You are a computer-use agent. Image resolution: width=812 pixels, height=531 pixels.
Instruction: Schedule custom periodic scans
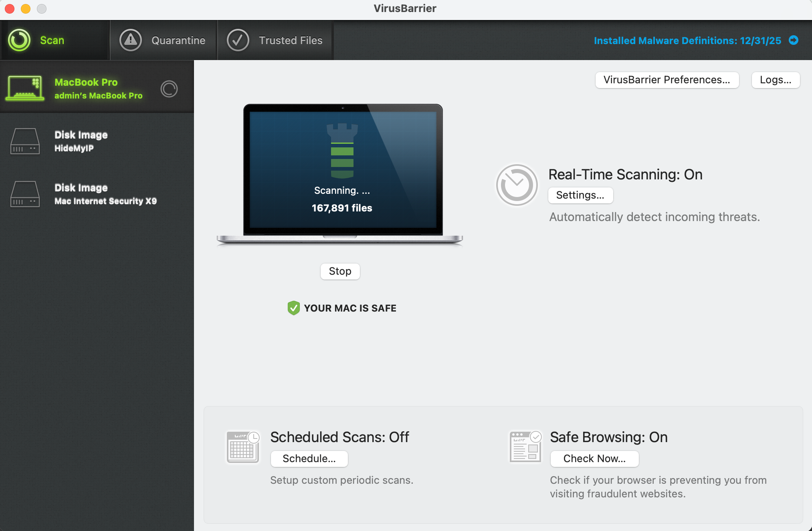309,459
